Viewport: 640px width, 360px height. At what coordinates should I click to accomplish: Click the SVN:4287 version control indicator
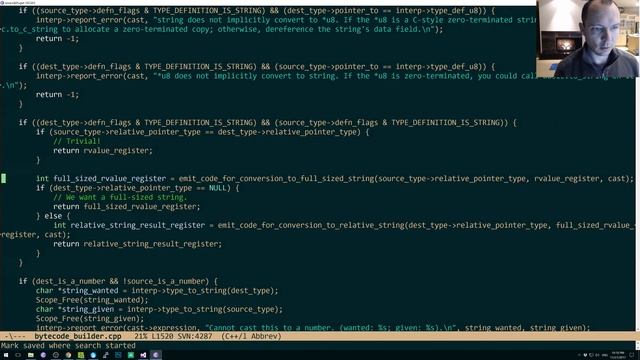(x=195, y=337)
